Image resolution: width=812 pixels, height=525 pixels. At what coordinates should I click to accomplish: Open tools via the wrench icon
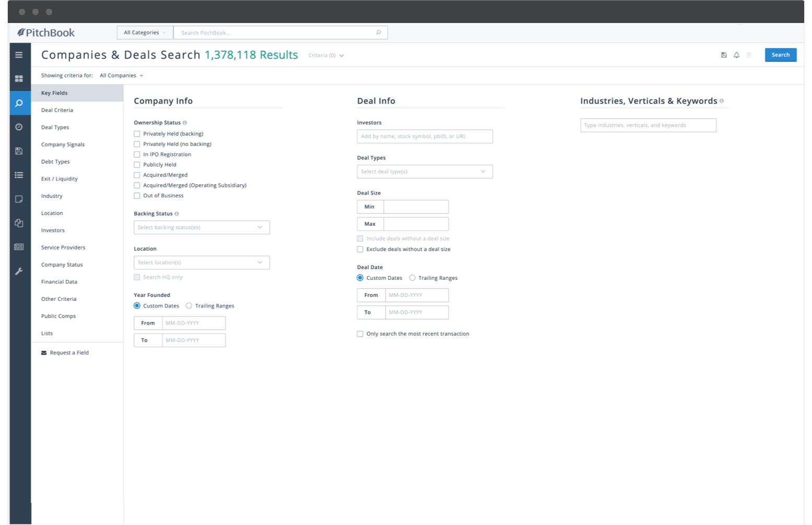click(19, 271)
